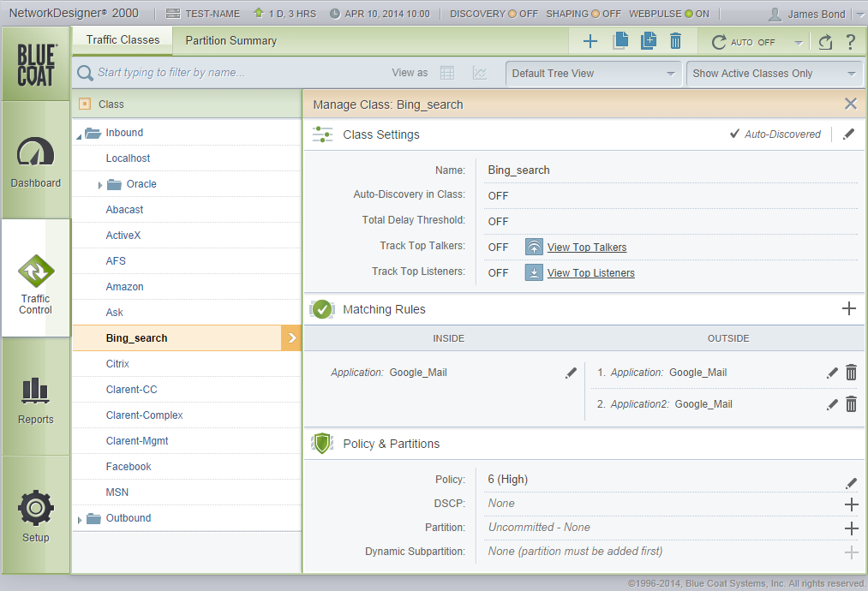Select Localhost class in tree
Viewport: 868px width, 591px height.
tap(128, 158)
